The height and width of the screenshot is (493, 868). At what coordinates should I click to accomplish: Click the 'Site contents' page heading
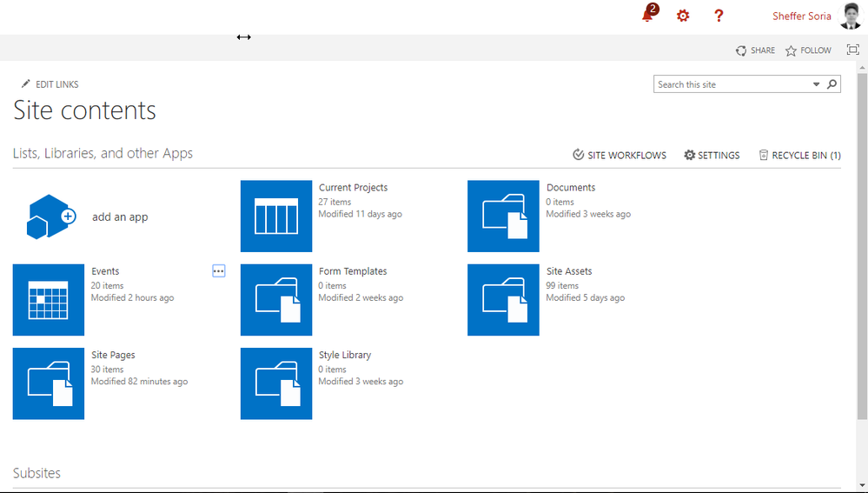[84, 110]
